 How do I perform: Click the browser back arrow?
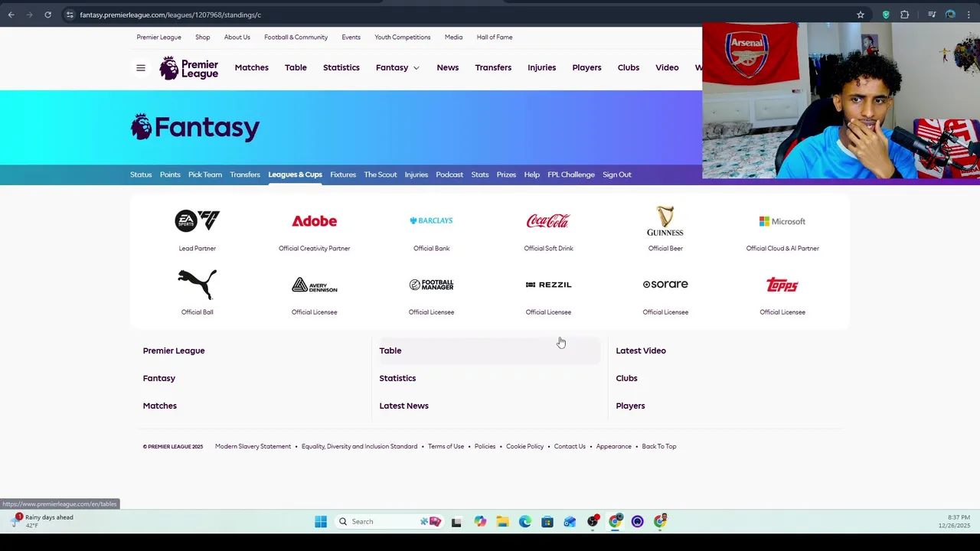tap(11, 15)
